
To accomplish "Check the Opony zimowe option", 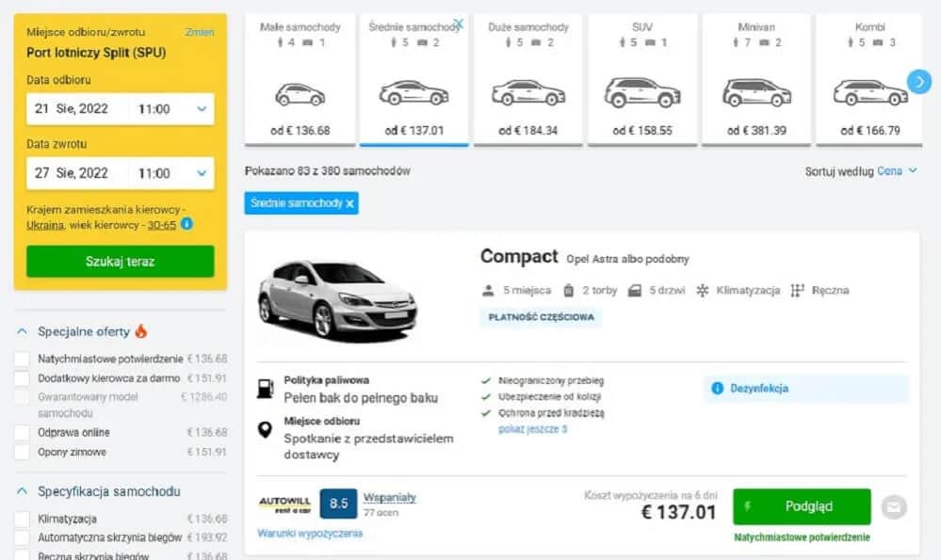I will point(24,451).
